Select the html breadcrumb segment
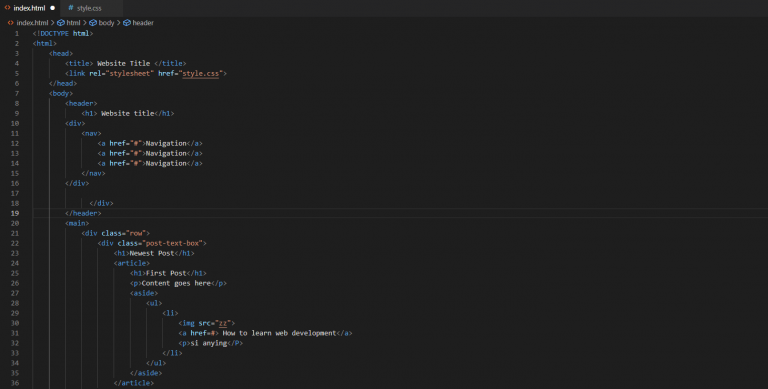 pyautogui.click(x=73, y=23)
